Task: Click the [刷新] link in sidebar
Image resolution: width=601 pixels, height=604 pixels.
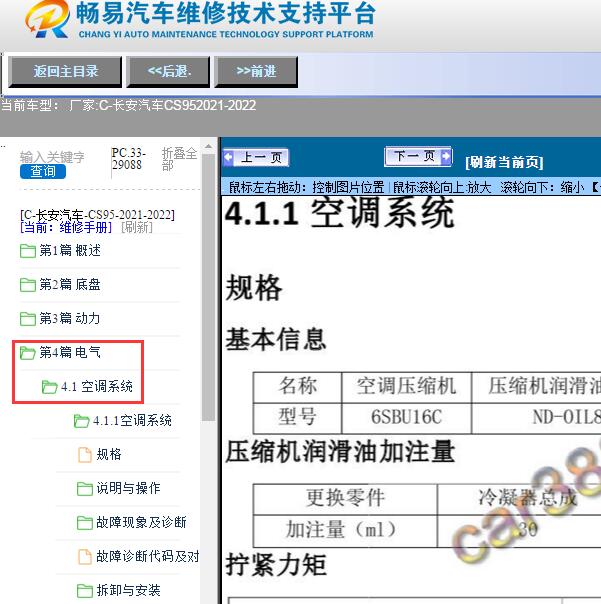Action: click(137, 227)
